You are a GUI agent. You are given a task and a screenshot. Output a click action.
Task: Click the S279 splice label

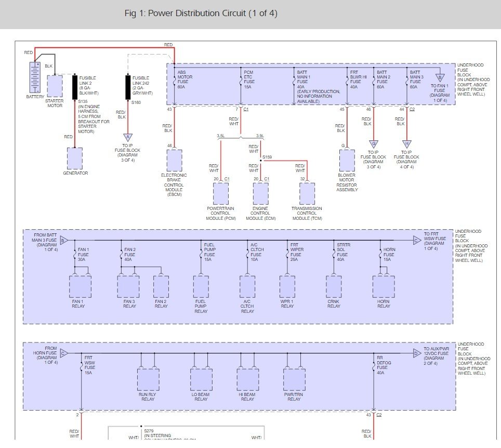click(x=149, y=430)
